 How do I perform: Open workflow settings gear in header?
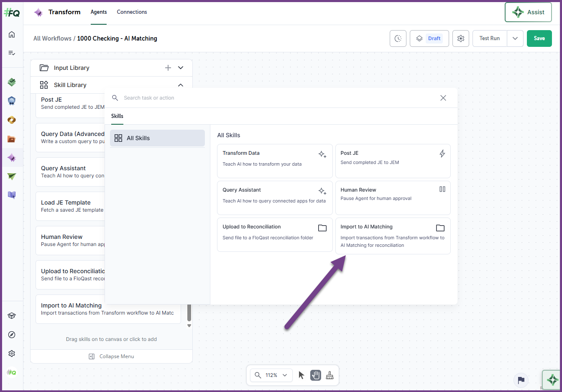pos(461,38)
